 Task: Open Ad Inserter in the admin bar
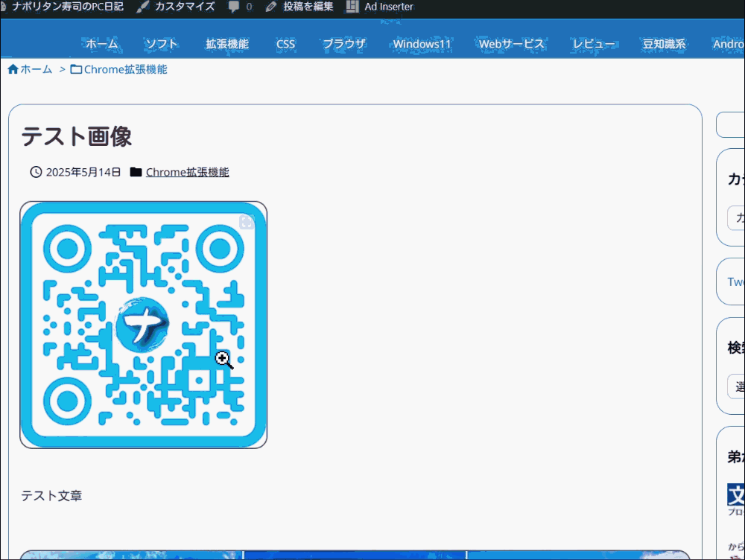380,7
